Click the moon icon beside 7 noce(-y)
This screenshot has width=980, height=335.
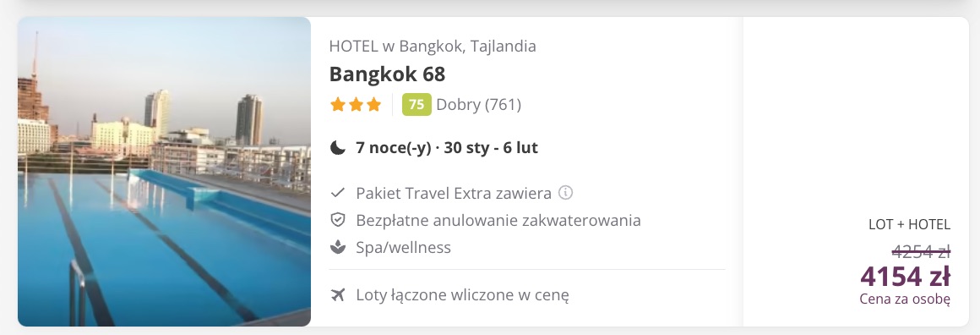[337, 148]
